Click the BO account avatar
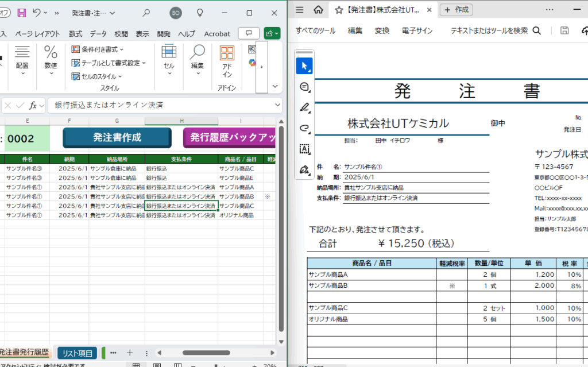 tap(176, 13)
